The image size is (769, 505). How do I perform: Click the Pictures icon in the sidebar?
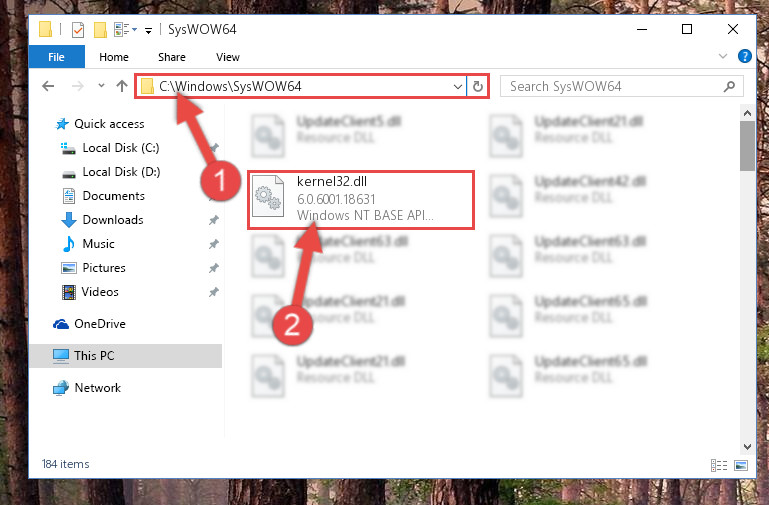(69, 268)
